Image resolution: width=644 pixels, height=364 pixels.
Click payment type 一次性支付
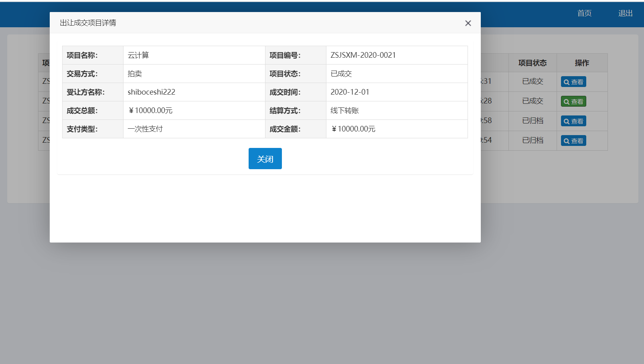tap(145, 129)
